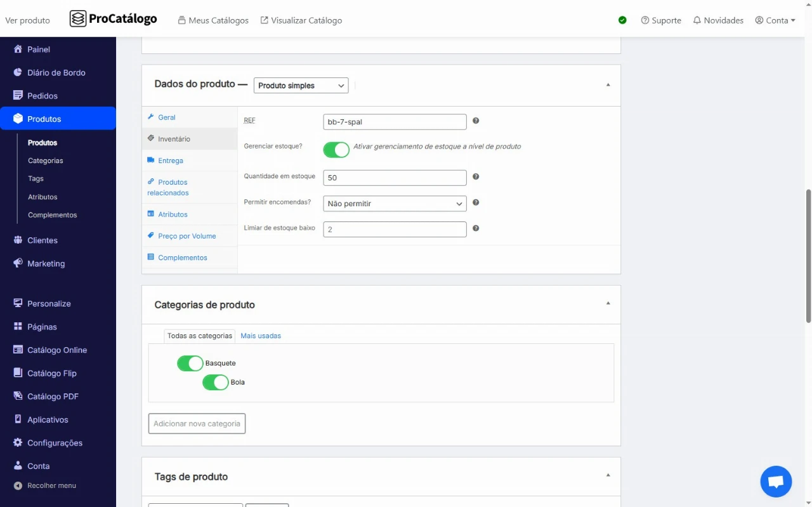
Task: Switch to the Mais usadas tab
Action: [260, 336]
